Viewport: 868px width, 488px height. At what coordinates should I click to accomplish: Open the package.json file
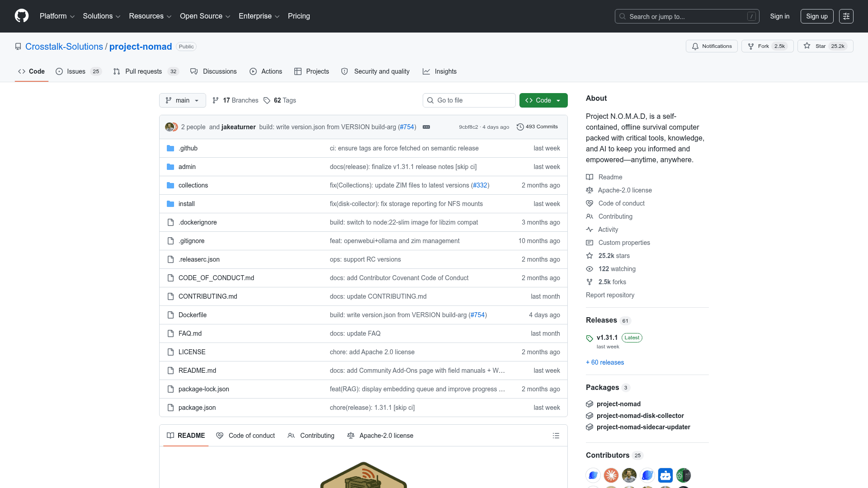tap(197, 408)
